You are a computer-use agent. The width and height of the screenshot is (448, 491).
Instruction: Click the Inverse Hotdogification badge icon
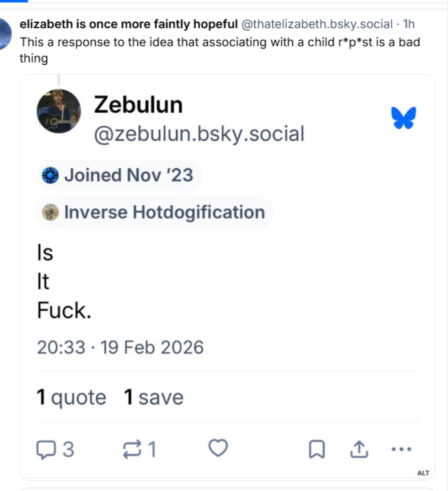(x=50, y=212)
